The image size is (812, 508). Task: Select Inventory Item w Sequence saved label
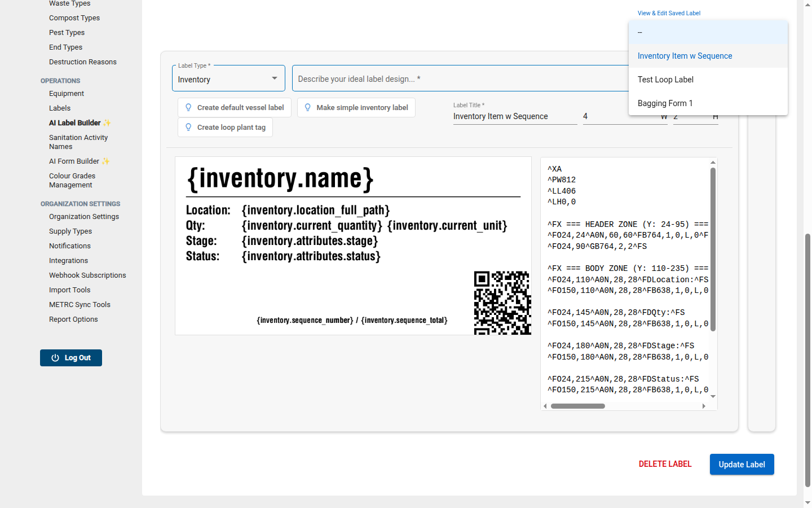(708, 56)
